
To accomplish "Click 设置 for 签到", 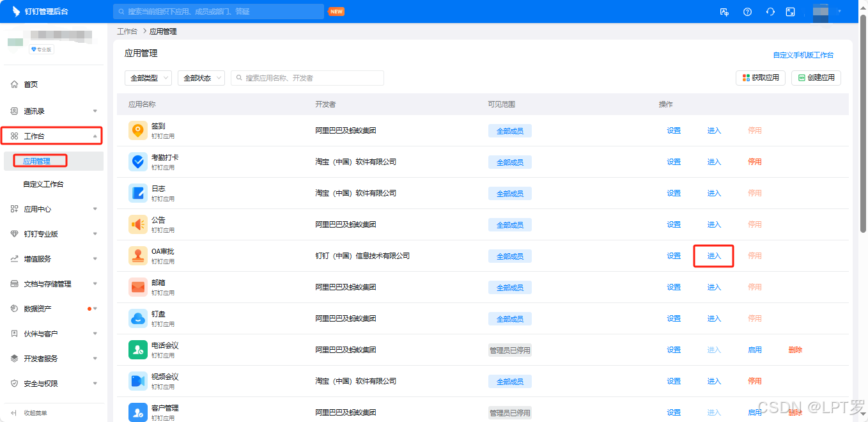I will (674, 130).
